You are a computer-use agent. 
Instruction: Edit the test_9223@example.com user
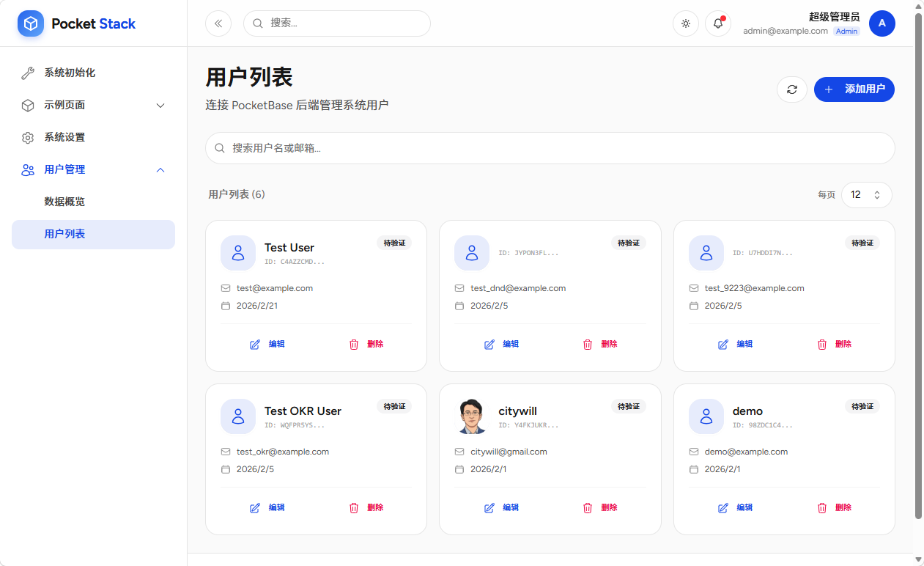[735, 344]
